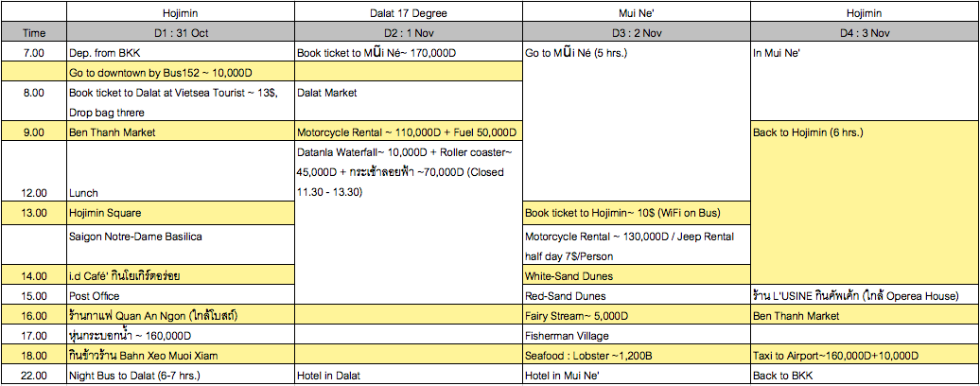Click the 'Quan An Ngon' coffee shop cell

180,315
